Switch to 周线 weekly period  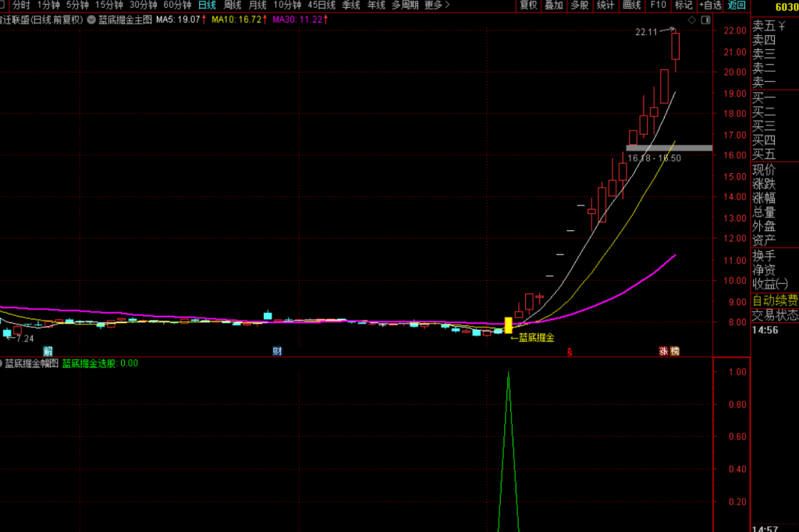point(233,5)
